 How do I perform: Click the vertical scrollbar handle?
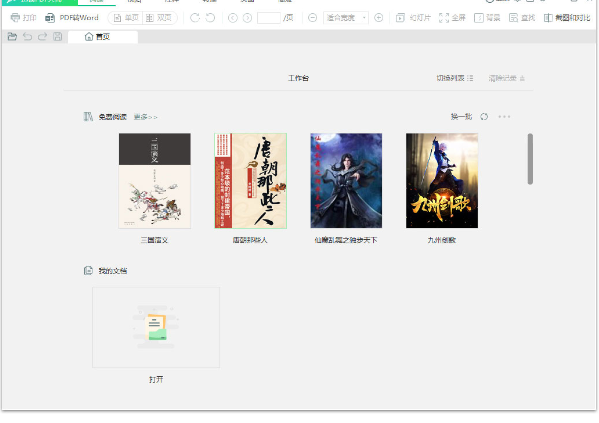click(x=530, y=159)
